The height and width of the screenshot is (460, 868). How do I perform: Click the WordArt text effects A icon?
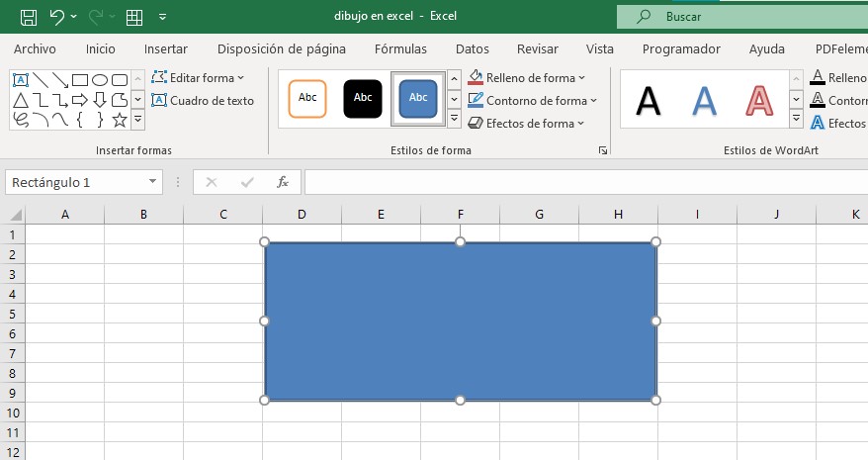pos(818,123)
